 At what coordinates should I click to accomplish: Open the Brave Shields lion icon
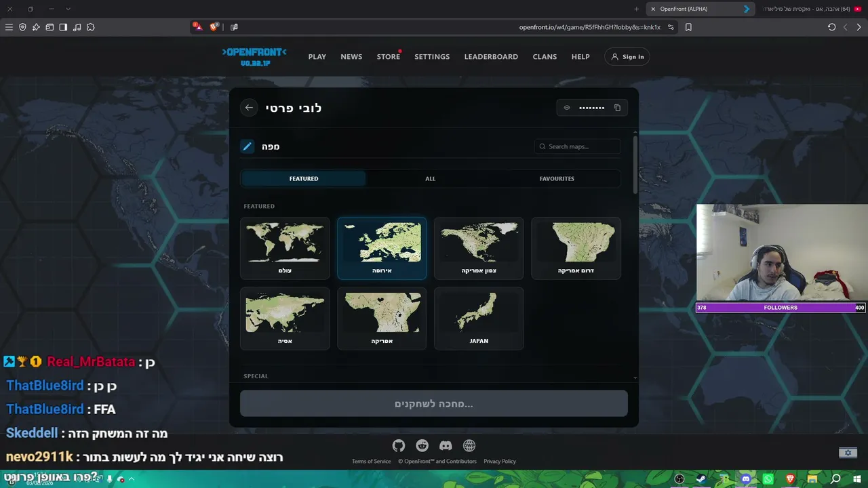pos(214,26)
